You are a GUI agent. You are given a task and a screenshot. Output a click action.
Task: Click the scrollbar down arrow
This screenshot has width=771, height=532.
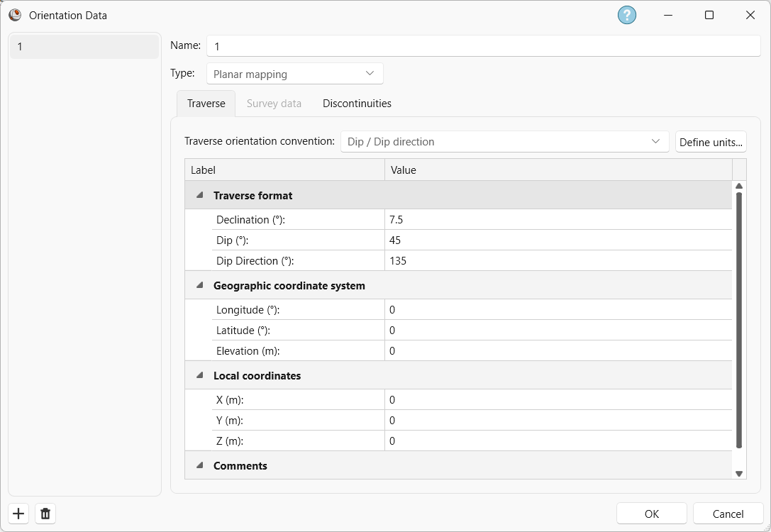click(739, 472)
